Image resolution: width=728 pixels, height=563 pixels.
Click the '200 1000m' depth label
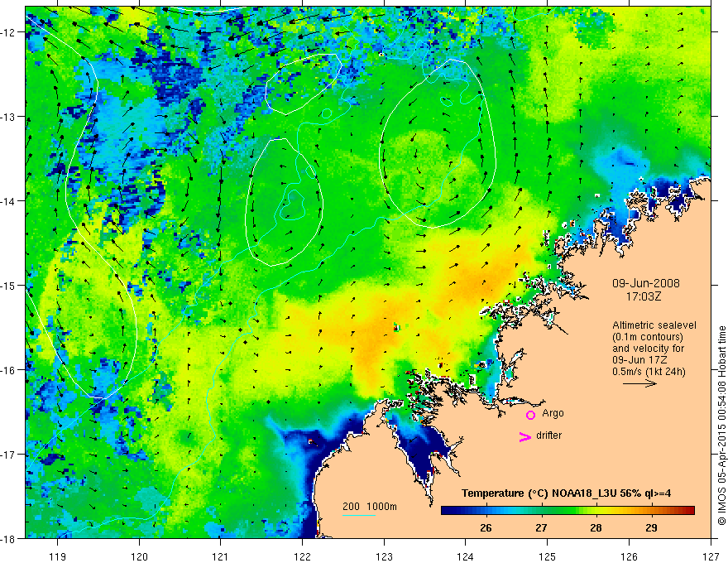tap(370, 507)
